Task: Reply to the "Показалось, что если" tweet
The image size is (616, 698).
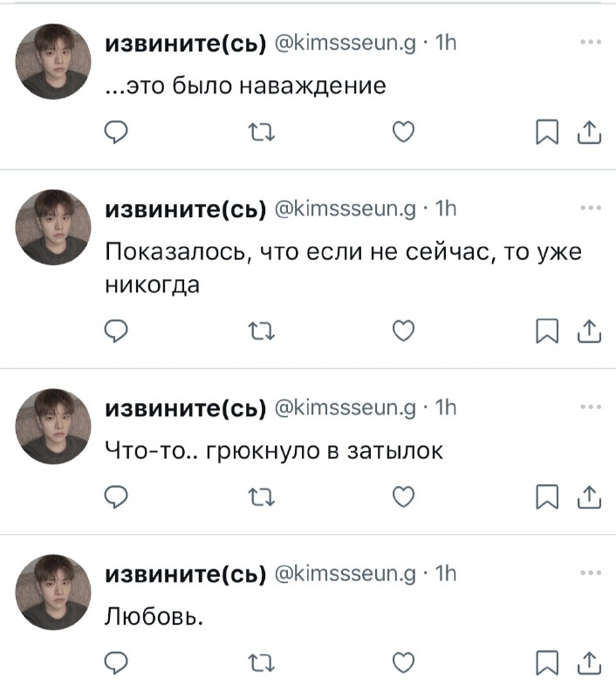Action: [x=116, y=332]
